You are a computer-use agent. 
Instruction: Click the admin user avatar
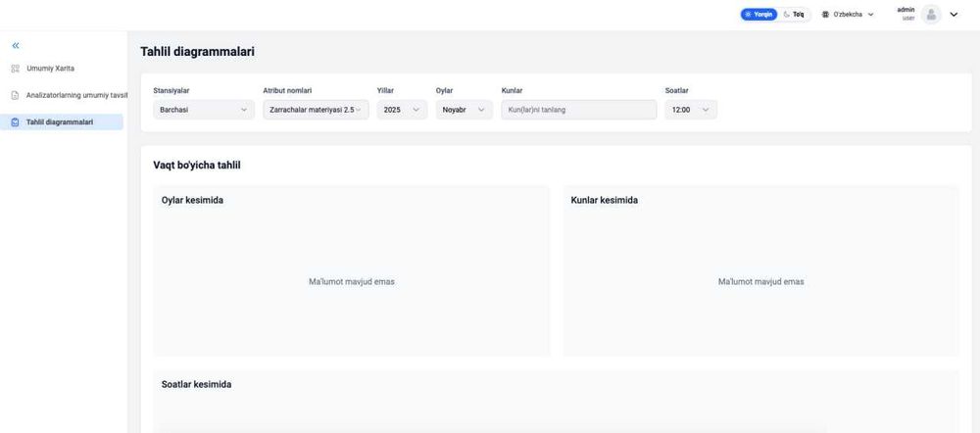931,15
